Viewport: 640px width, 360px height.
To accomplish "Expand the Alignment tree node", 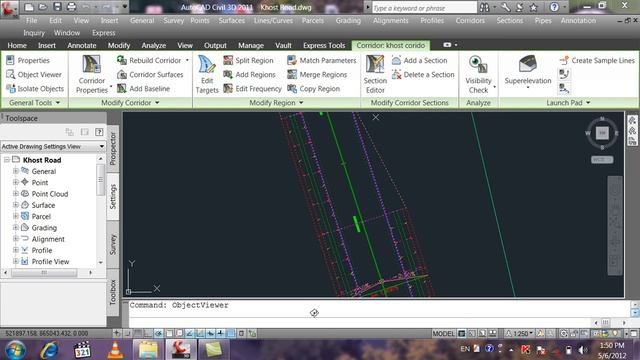I will (16, 239).
